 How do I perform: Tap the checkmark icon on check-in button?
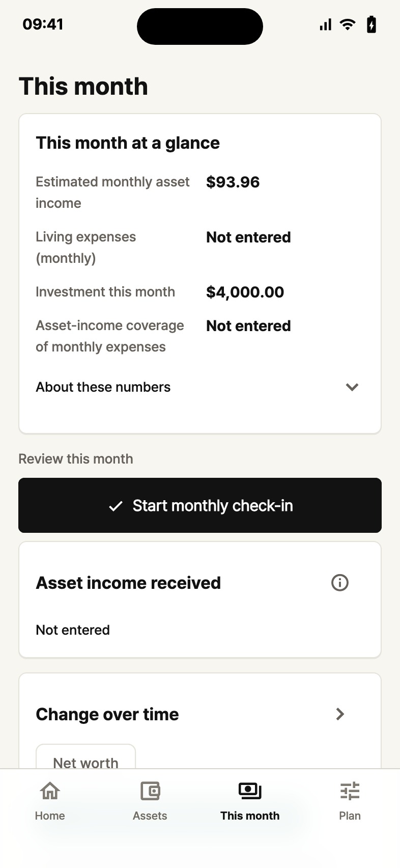pos(116,506)
